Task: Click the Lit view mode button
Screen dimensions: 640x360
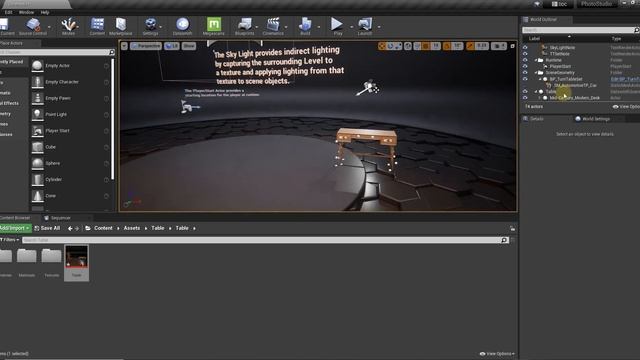Action: (172, 46)
